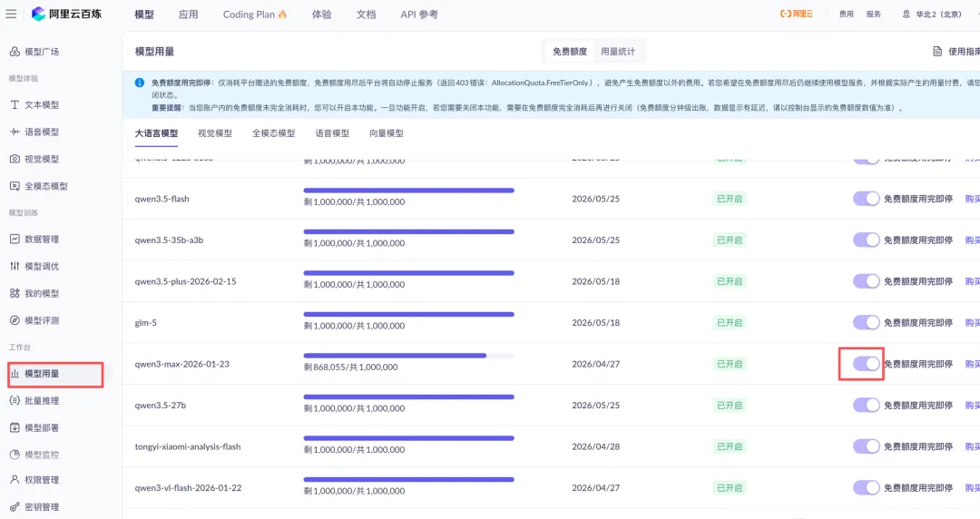Click the qwen3.5-flash quota progress bar
Screen dimensions: 980x519
tap(408, 191)
